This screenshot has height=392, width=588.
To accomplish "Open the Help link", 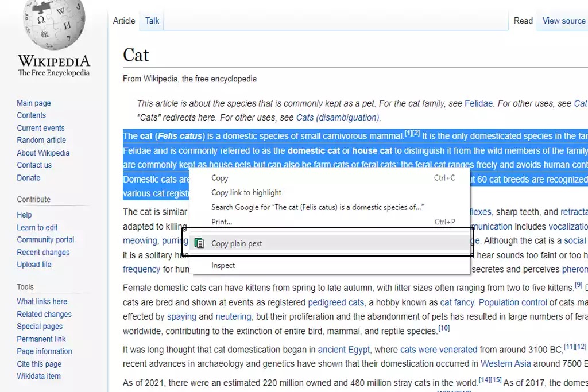I will point(24,215).
